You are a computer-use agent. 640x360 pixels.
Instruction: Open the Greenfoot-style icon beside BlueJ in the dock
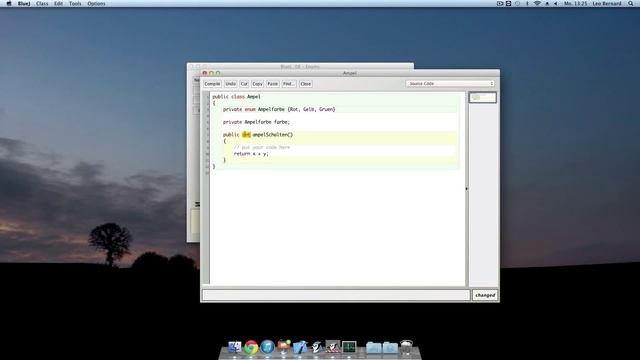point(333,347)
